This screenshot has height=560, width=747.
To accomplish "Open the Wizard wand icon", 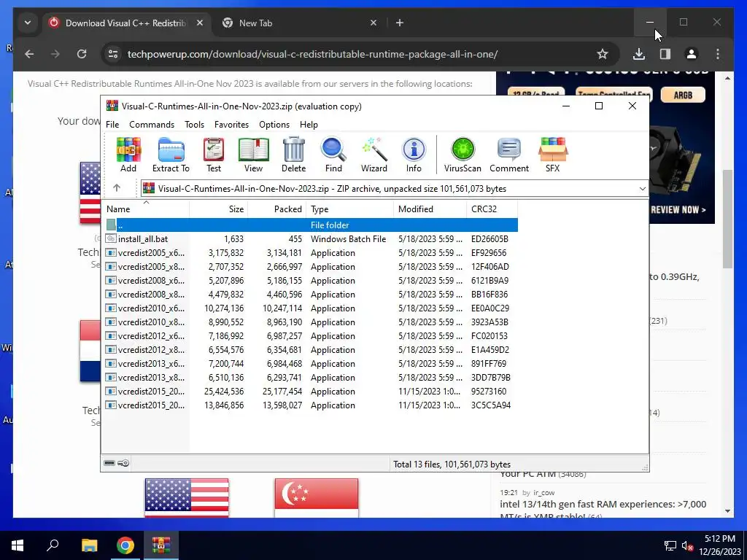I will coord(374,155).
